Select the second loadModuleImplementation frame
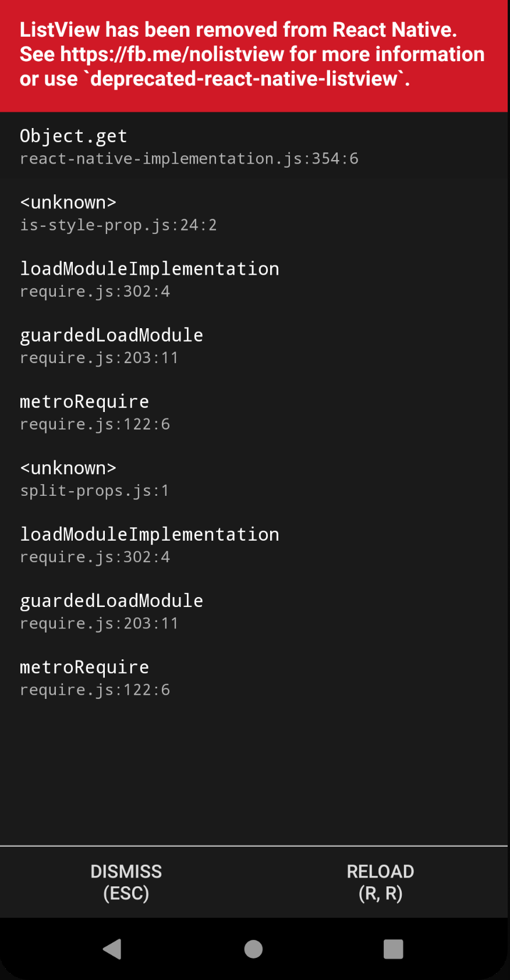510x980 pixels. tap(150, 534)
